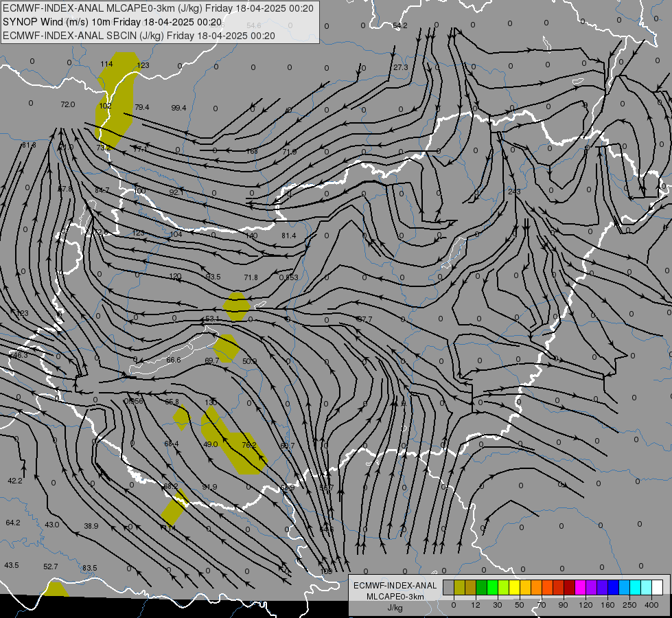Click the SBCIN title line in header
This screenshot has width=672, height=618.
point(139,36)
